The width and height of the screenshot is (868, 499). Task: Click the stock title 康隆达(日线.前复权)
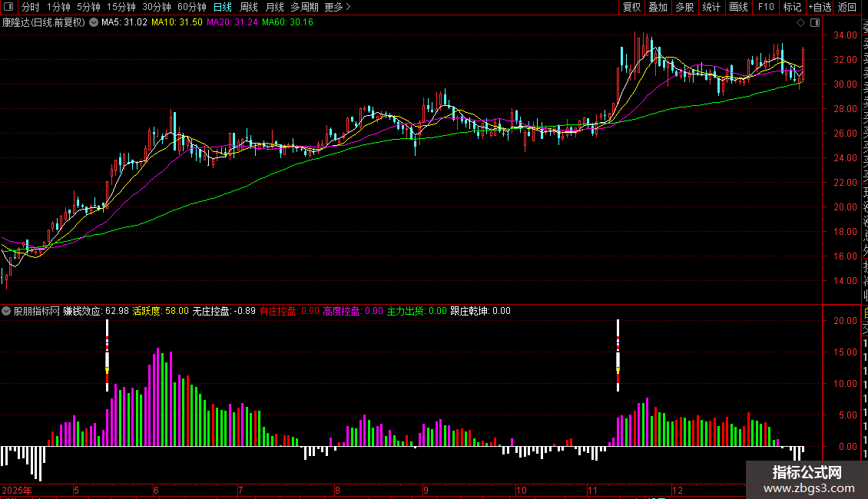click(x=44, y=22)
